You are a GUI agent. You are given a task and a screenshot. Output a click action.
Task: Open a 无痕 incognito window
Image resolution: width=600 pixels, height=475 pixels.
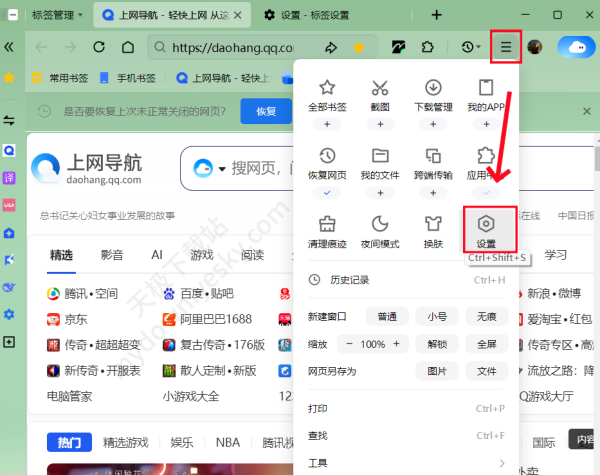coord(486,316)
